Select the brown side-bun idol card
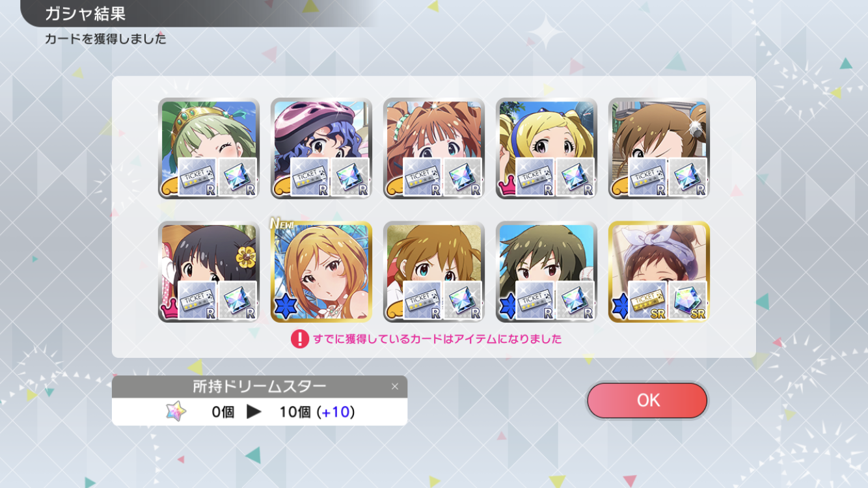Image resolution: width=868 pixels, height=488 pixels. click(659, 148)
